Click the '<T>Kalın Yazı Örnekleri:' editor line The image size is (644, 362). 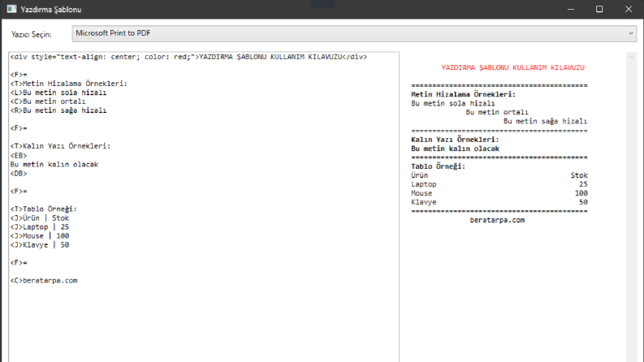pyautogui.click(x=60, y=146)
